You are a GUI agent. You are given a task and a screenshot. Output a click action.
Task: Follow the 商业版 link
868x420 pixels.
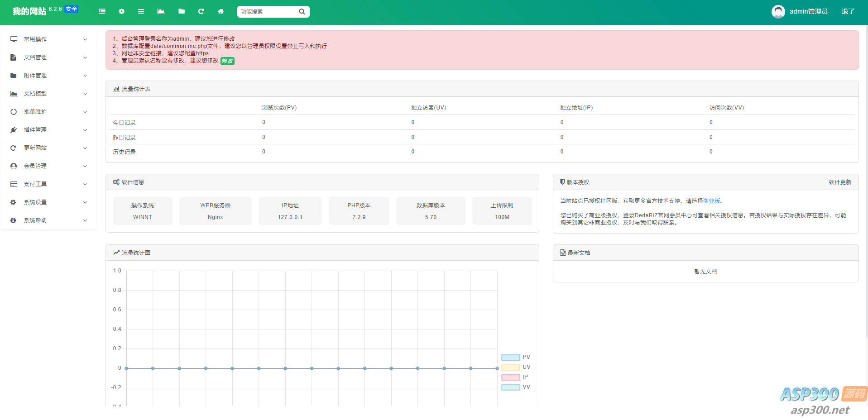(x=711, y=201)
